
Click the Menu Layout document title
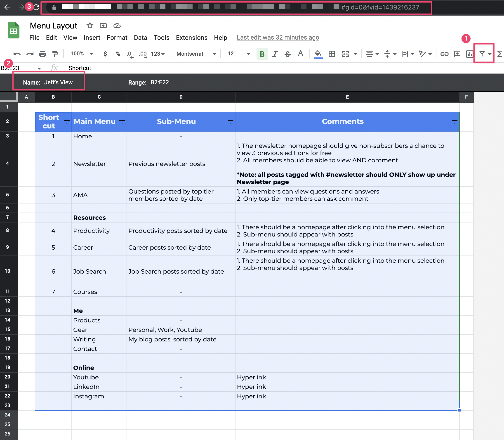54,26
